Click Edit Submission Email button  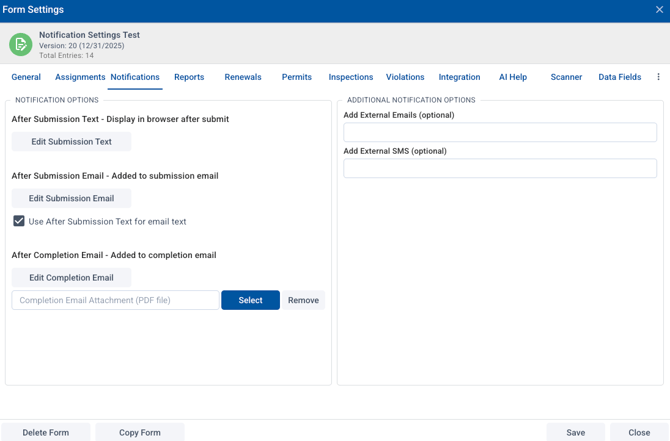coord(71,198)
